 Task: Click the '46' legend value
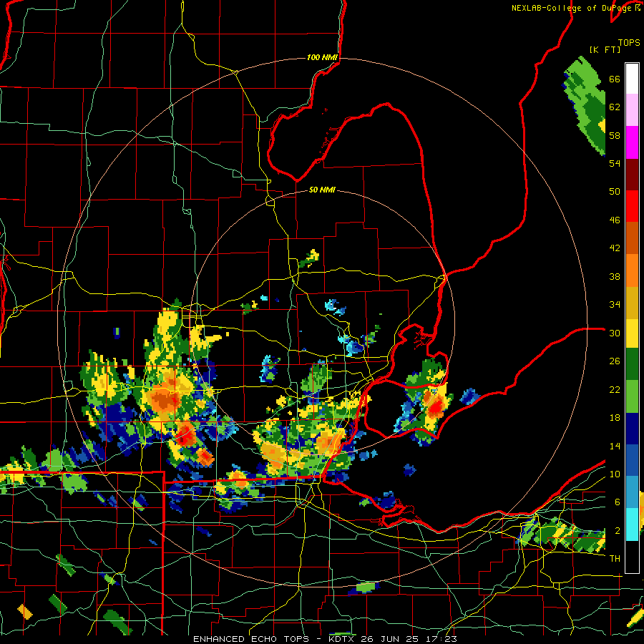click(x=615, y=220)
